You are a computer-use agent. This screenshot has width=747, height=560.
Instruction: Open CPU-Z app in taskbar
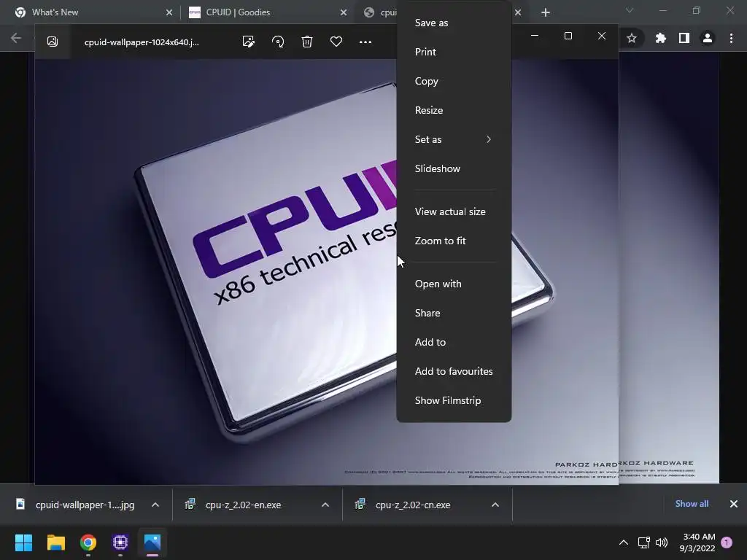120,542
